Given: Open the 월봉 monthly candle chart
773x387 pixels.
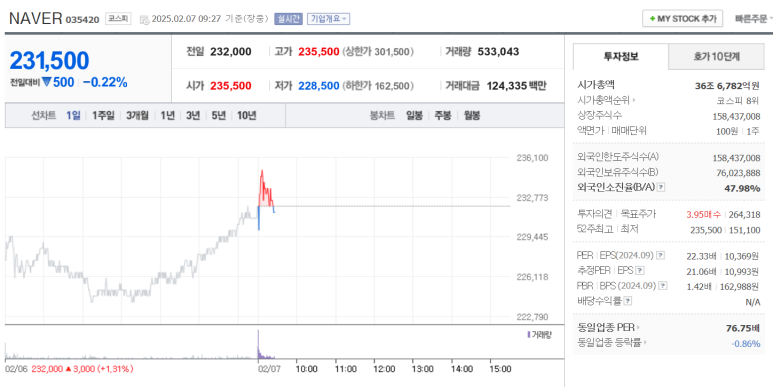Looking at the screenshot, I should pyautogui.click(x=472, y=116).
